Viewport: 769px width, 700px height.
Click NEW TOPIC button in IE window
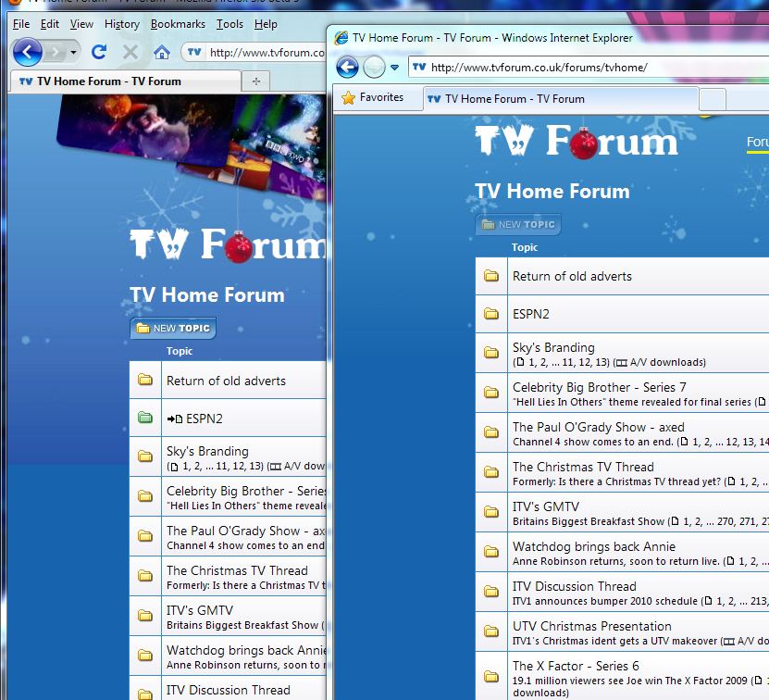[x=518, y=224]
